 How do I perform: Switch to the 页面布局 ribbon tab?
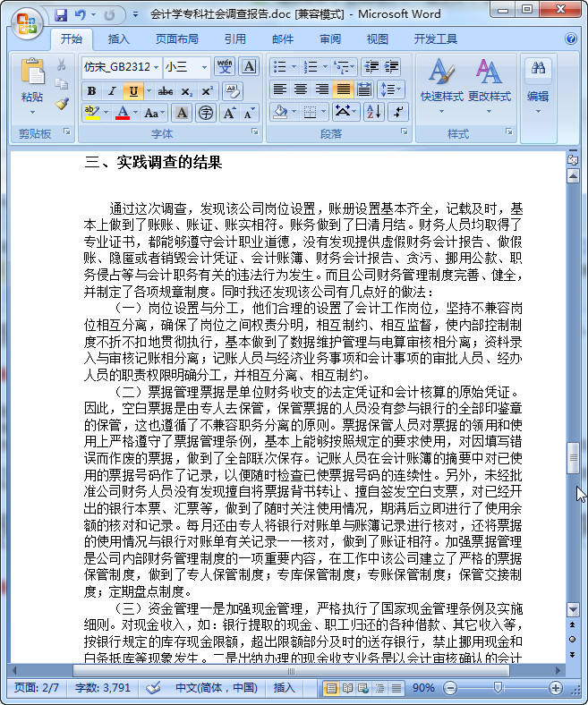(177, 39)
